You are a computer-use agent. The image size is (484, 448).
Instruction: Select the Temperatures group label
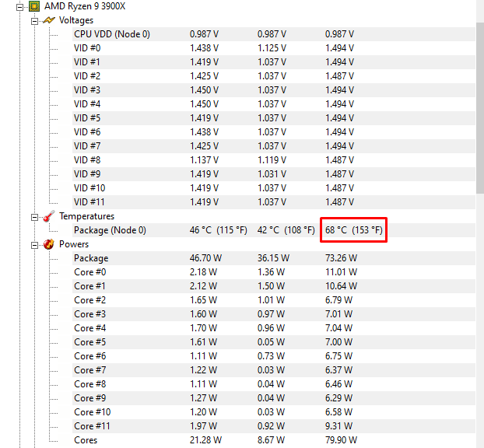(x=86, y=216)
